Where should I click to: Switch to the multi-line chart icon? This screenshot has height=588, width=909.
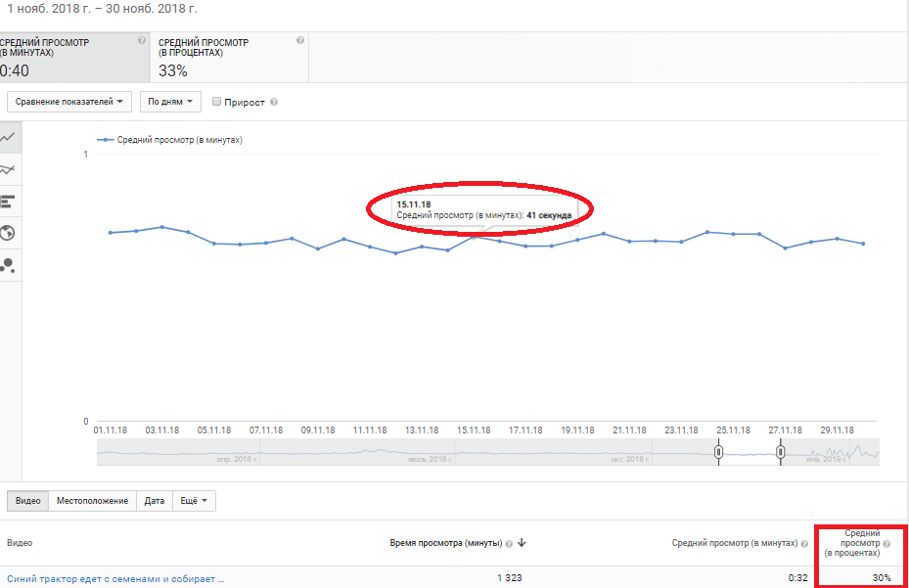(8, 169)
